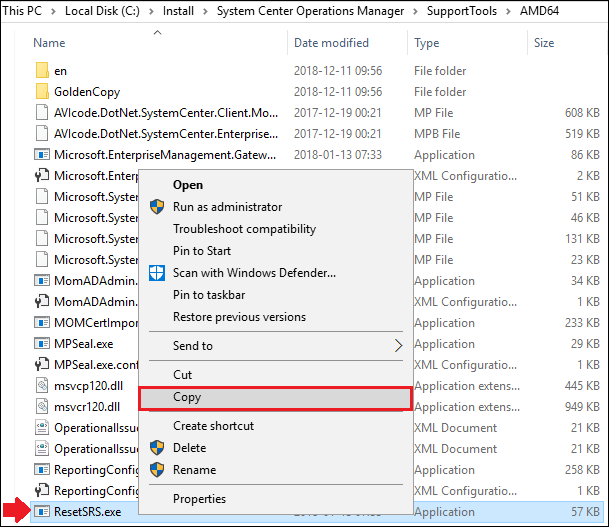Click the AVIcode.DotNet.SystemCenter.Client file icon
This screenshot has height=527, width=609.
point(42,113)
